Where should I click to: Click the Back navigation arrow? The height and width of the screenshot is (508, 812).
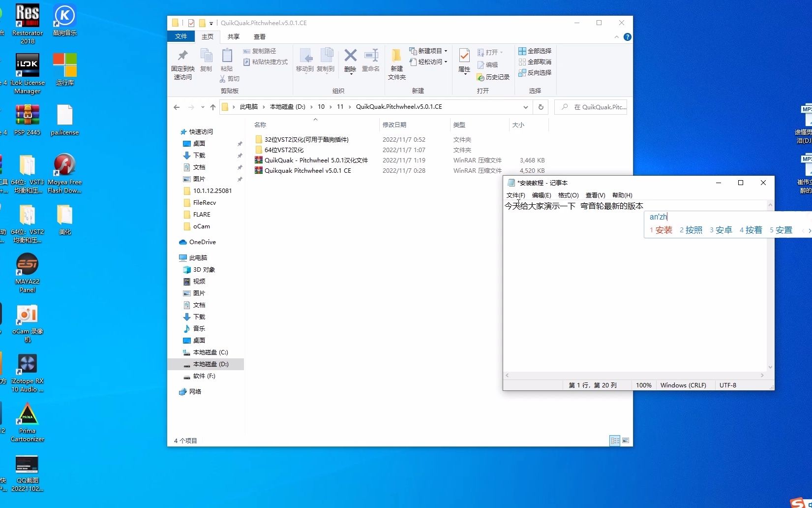click(177, 107)
